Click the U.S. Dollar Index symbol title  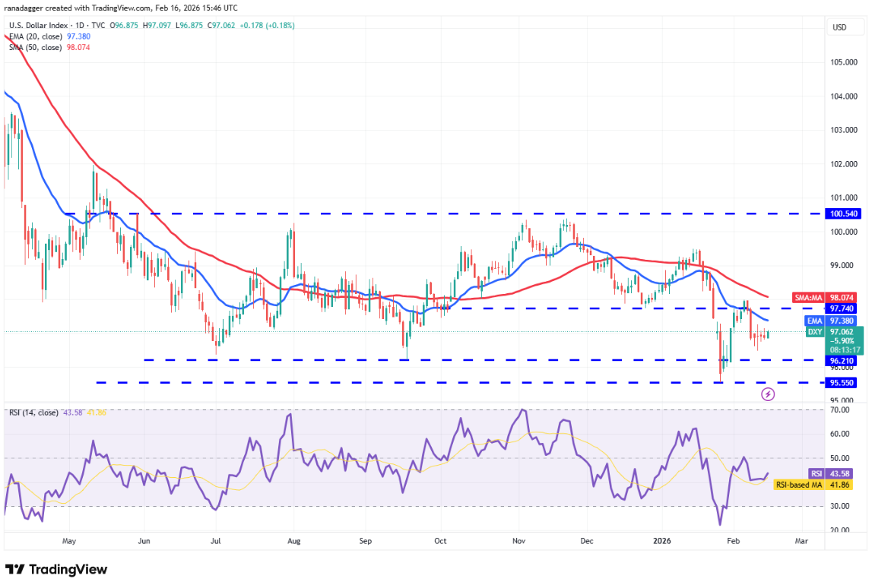55,25
